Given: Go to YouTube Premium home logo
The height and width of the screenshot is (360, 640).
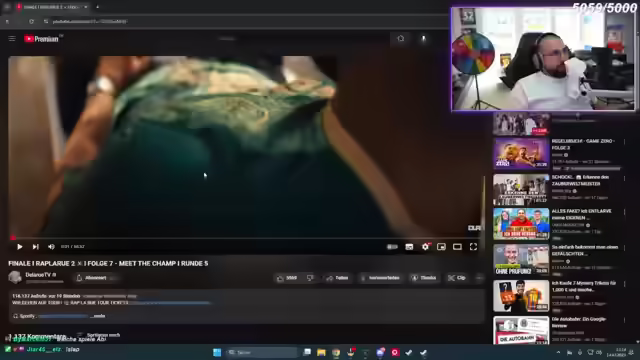Looking at the screenshot, I should 41,39.
